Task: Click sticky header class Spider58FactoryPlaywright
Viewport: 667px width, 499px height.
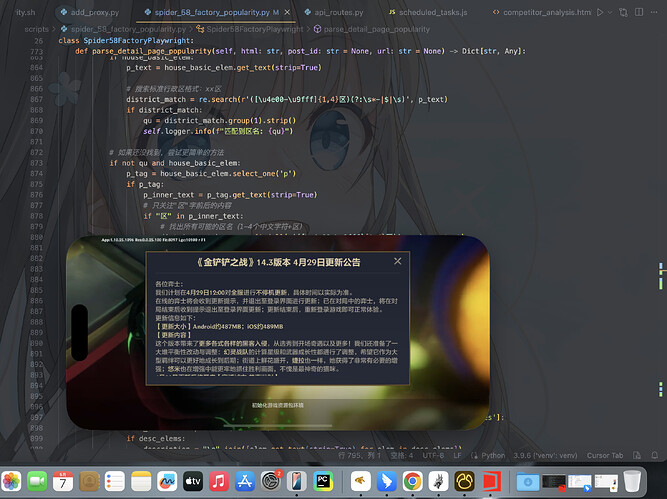Action: coord(126,40)
